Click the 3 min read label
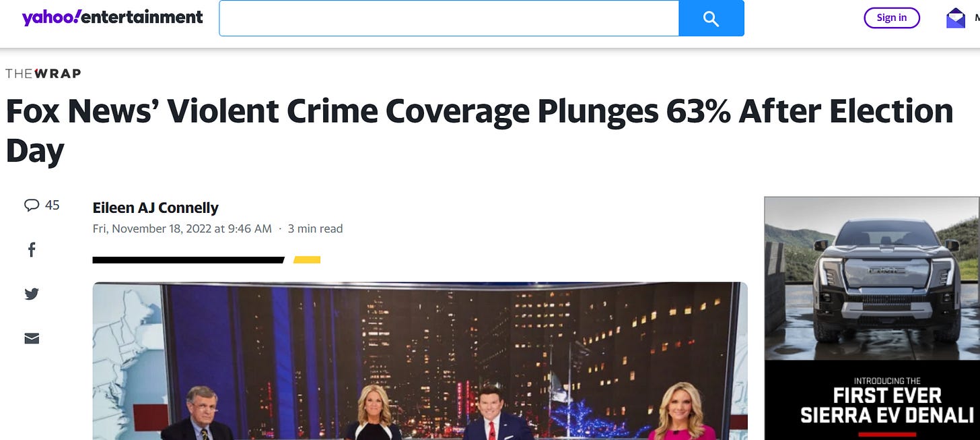 click(315, 228)
